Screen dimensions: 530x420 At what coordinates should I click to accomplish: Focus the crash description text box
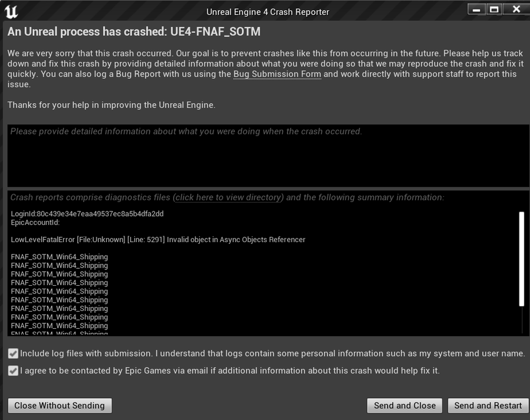click(x=268, y=156)
